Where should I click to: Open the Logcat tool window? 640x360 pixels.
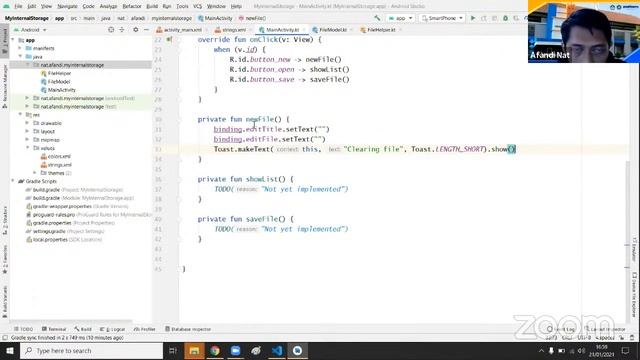(113, 329)
